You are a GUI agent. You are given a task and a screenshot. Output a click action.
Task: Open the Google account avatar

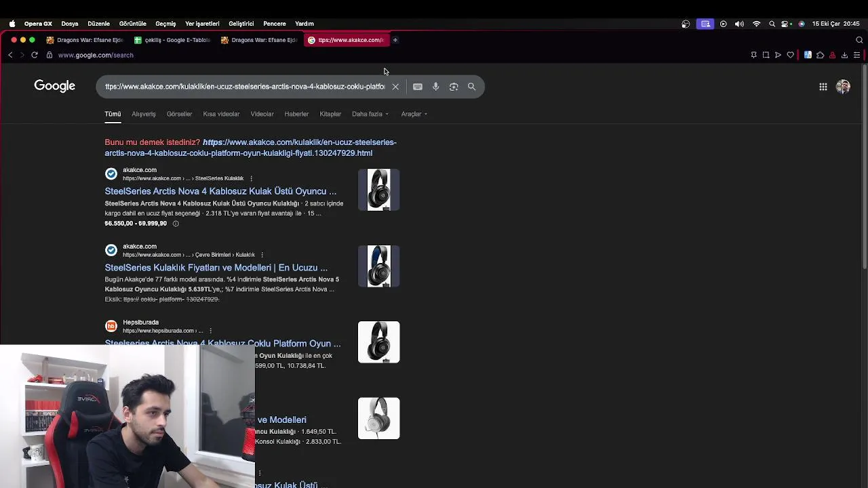tap(843, 87)
